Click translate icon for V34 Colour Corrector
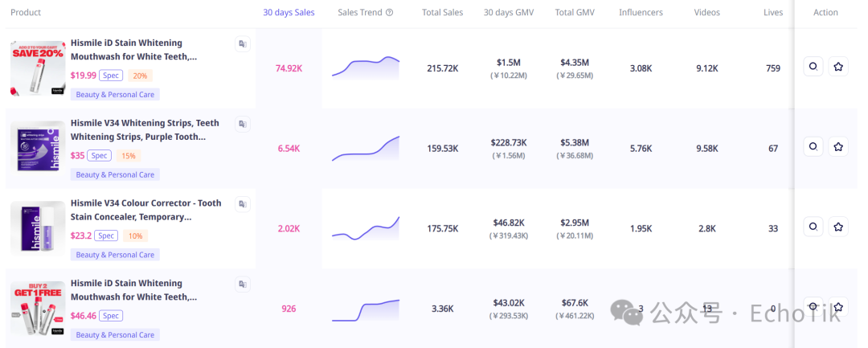Screen dimensions: 868x348 [243, 204]
